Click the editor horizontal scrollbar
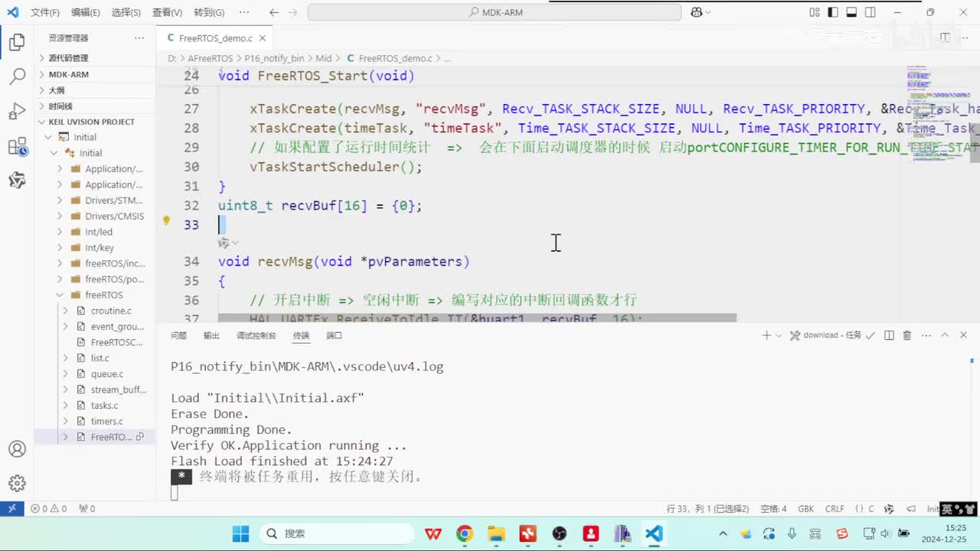 tap(477, 317)
